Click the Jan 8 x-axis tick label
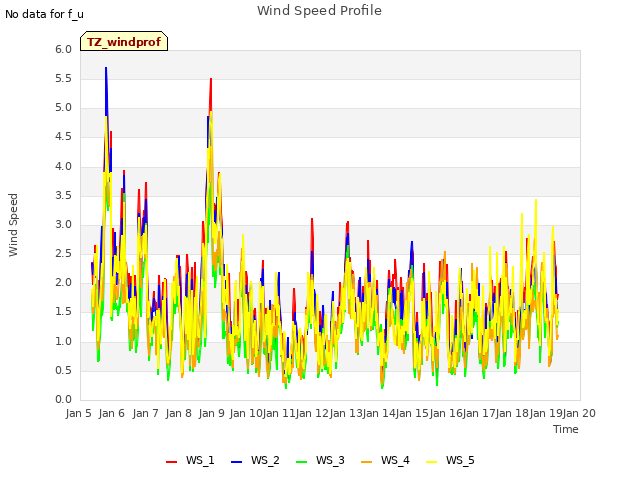This screenshot has height=480, width=640. pyautogui.click(x=178, y=413)
